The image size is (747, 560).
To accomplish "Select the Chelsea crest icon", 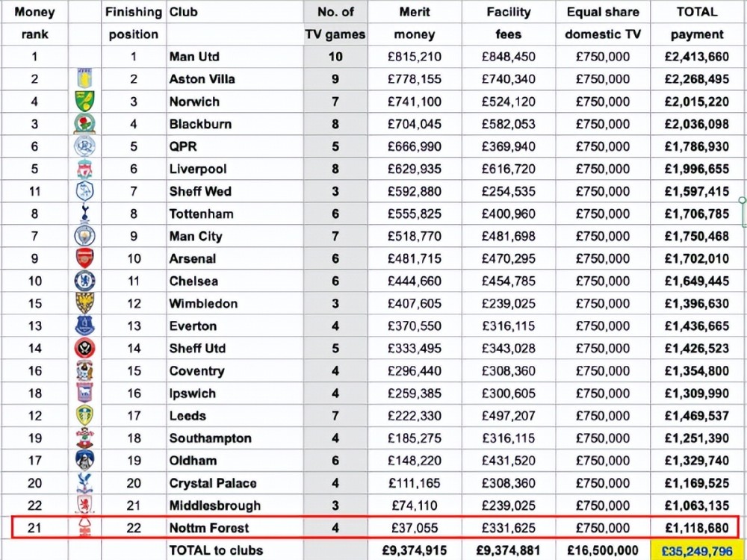I will [x=84, y=281].
